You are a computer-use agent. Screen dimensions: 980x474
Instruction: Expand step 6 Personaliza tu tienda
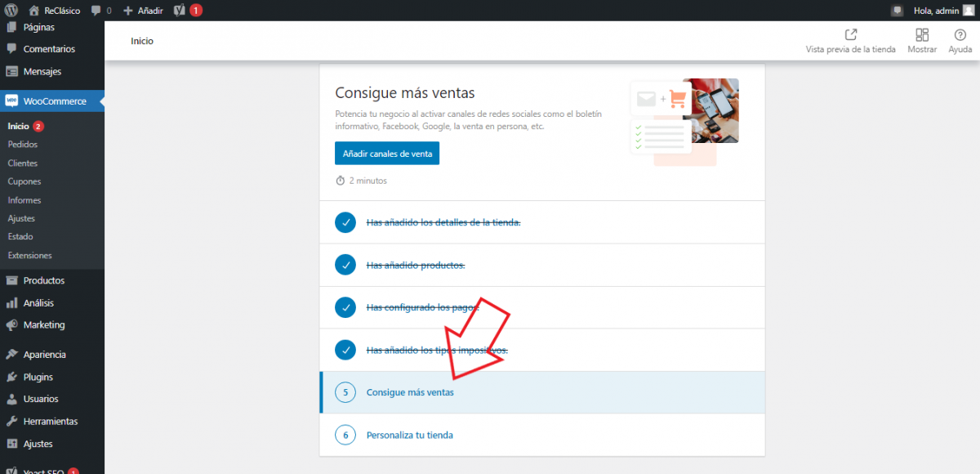pos(409,435)
